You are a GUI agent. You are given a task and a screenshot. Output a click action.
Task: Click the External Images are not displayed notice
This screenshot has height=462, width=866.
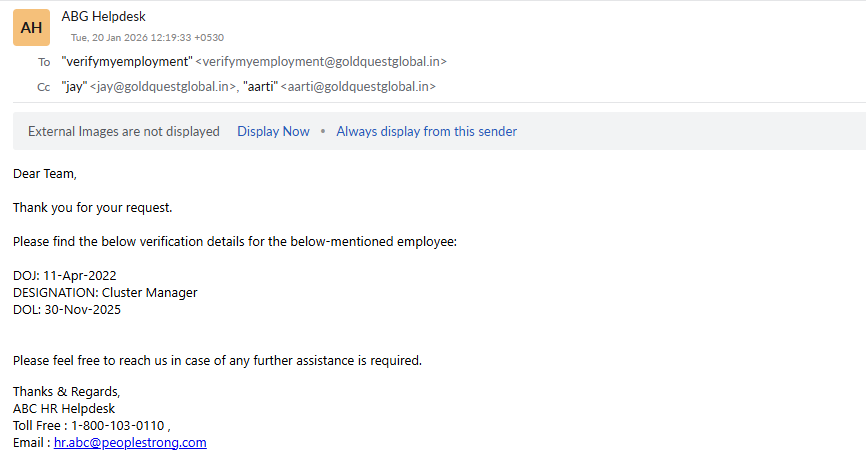pos(124,131)
